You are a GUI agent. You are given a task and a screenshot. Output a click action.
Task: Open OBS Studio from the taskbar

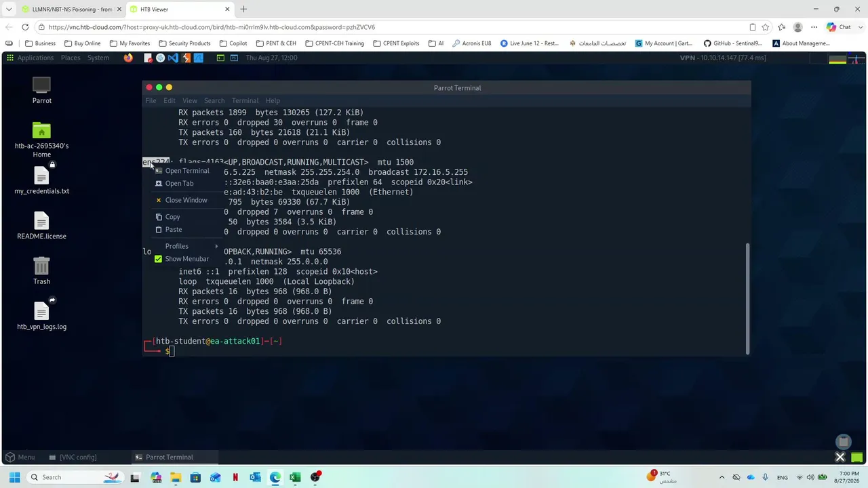click(315, 477)
